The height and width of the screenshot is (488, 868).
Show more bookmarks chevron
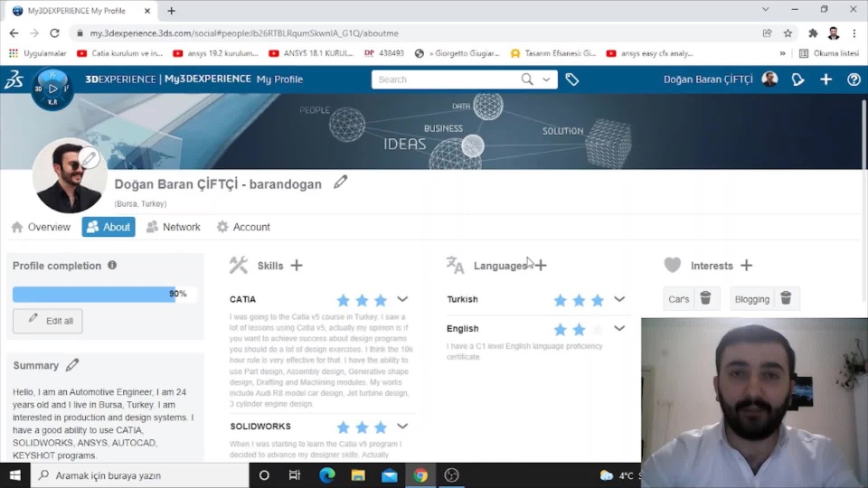(782, 53)
